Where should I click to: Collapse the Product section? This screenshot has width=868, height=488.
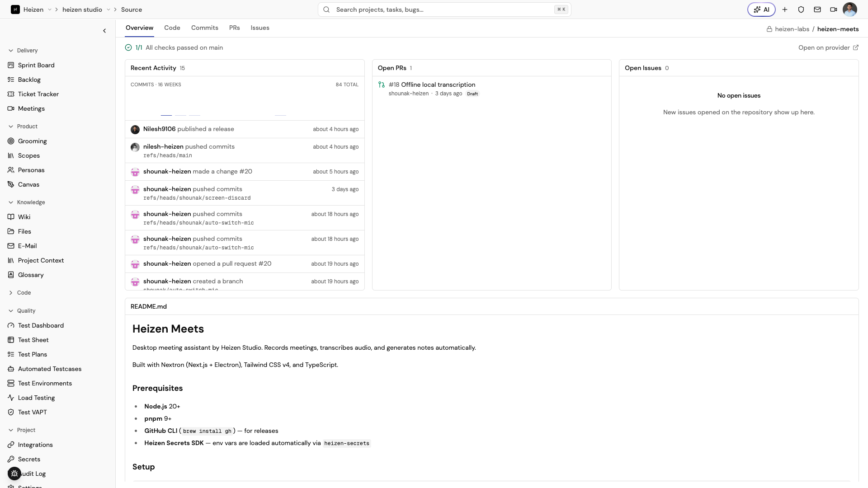[23, 127]
